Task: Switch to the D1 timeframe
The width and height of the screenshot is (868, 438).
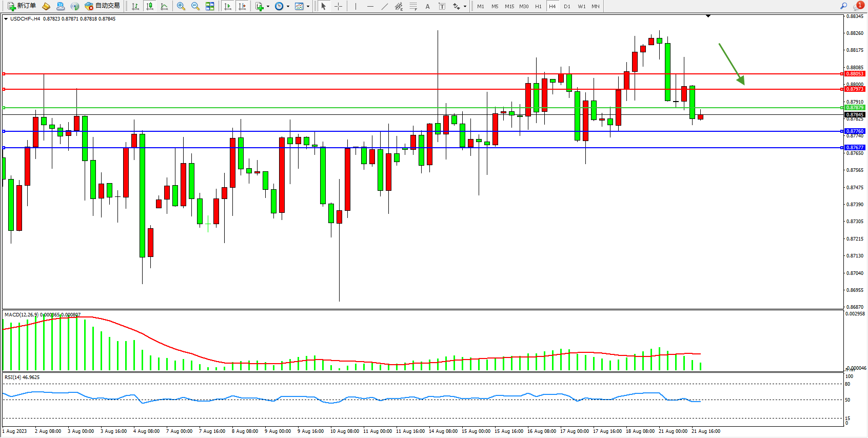Action: pos(567,6)
